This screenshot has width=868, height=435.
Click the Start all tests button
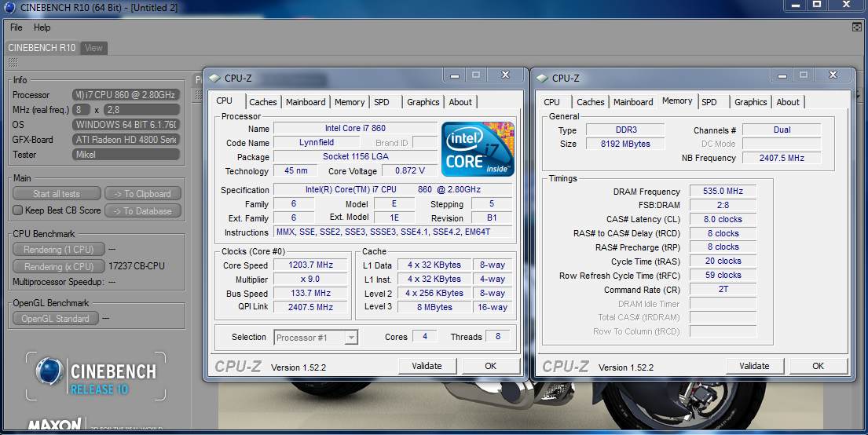[57, 194]
